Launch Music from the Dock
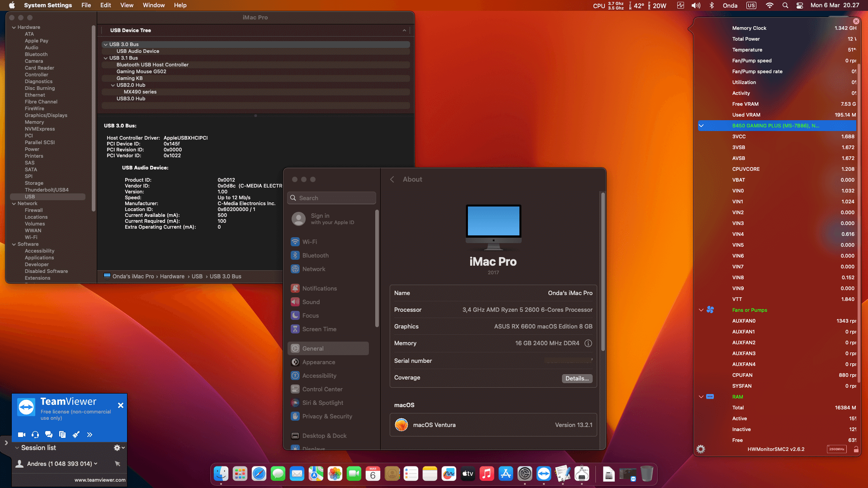This screenshot has height=488, width=868. tap(486, 474)
